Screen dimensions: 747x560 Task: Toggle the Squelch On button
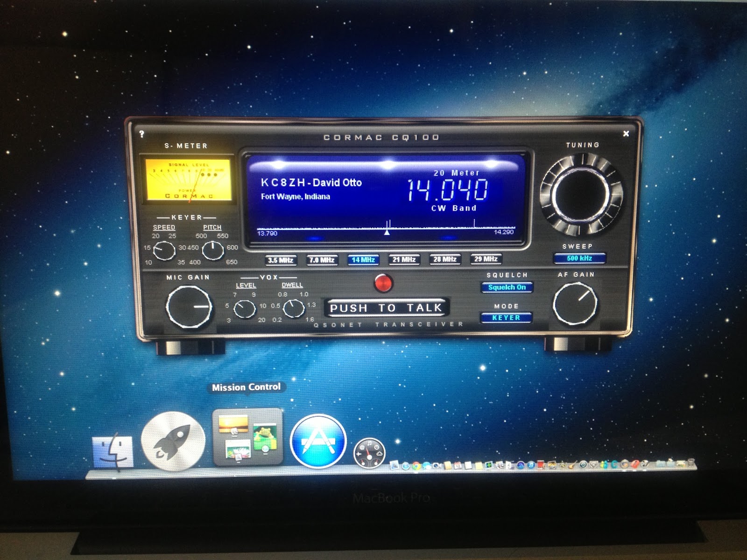tap(507, 287)
